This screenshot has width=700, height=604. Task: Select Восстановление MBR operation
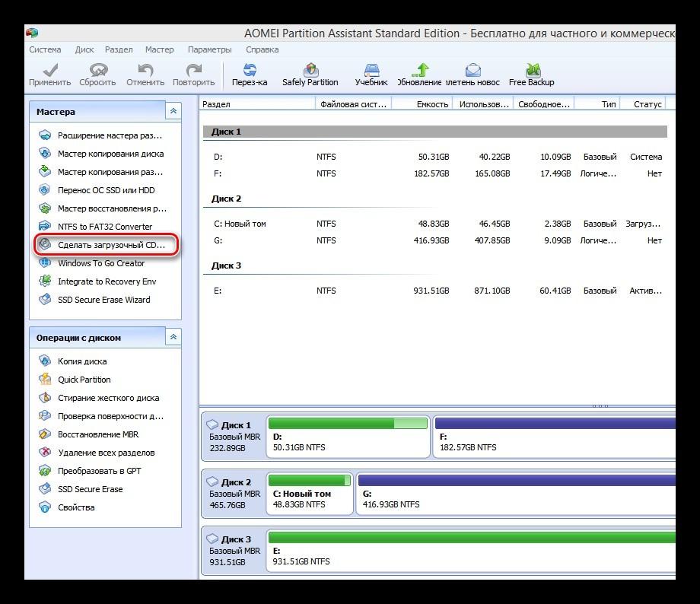tap(89, 434)
